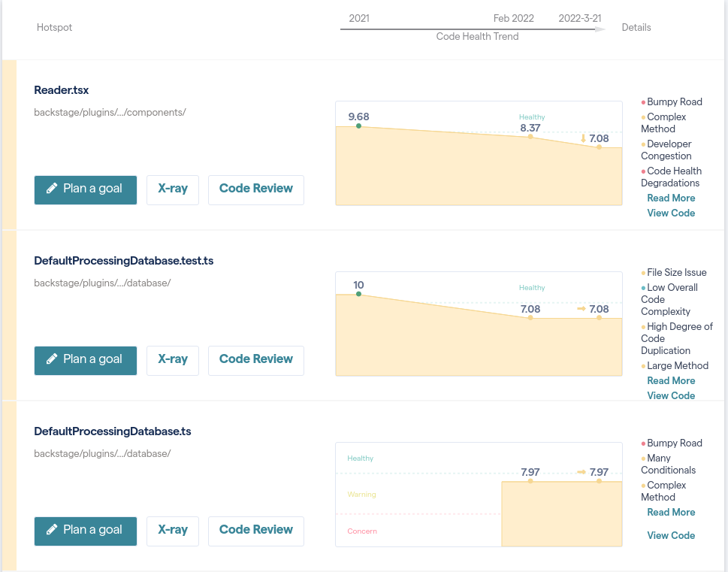Click the 9.68 data point in Reader.tsx chart
The height and width of the screenshot is (572, 728).
pos(358,126)
